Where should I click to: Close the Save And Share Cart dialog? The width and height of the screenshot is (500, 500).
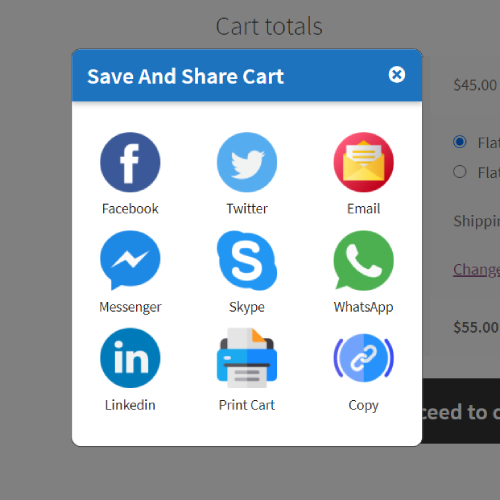pos(397,75)
